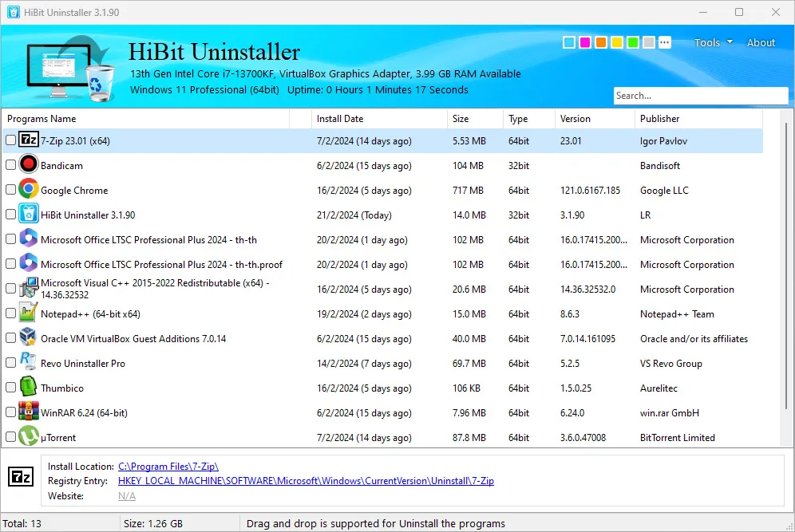Viewport: 795px width, 532px height.
Task: Select the yellow theme swatch
Action: pyautogui.click(x=616, y=42)
